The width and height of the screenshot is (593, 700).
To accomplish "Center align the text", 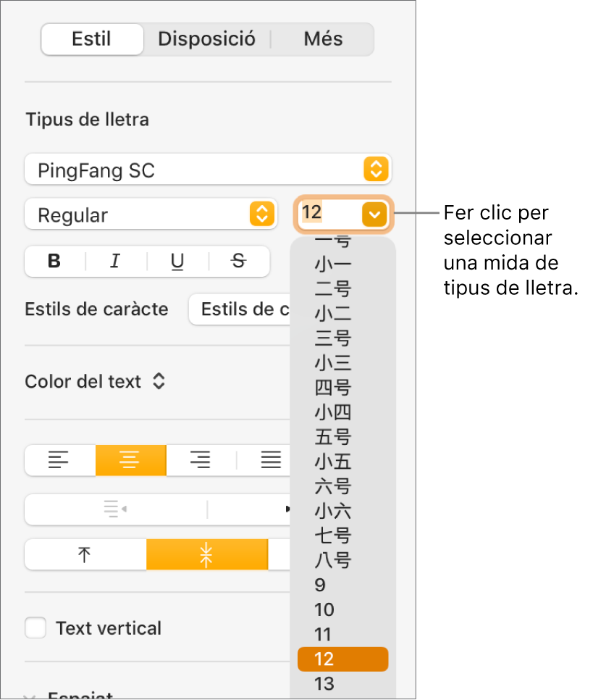I will [130, 459].
